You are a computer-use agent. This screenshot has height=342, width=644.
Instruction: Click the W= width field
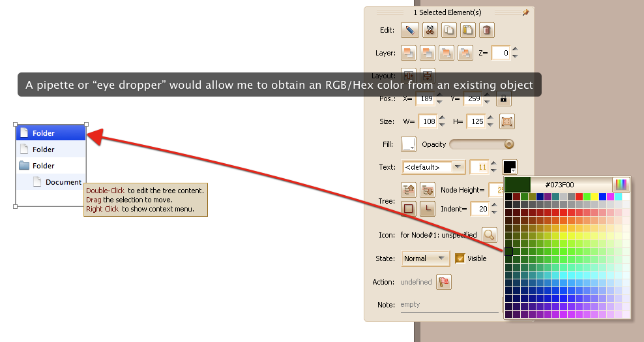pyautogui.click(x=428, y=121)
